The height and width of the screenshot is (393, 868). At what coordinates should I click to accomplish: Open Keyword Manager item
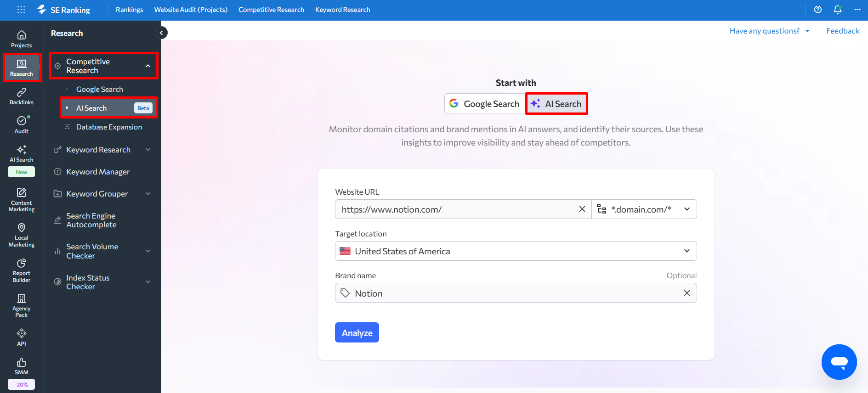tap(98, 172)
